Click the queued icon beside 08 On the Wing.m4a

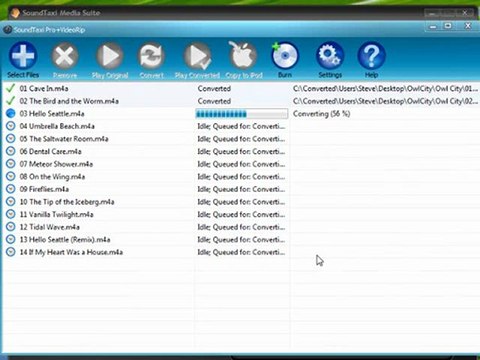(x=11, y=176)
